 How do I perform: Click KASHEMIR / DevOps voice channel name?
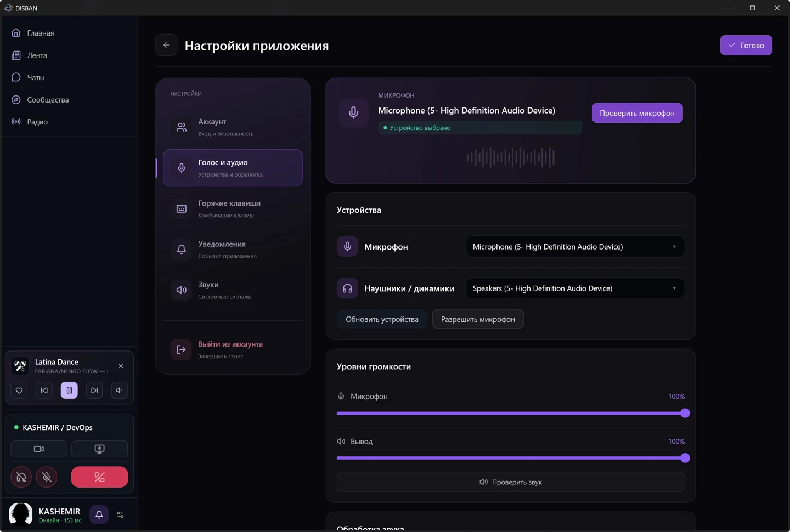(58, 427)
